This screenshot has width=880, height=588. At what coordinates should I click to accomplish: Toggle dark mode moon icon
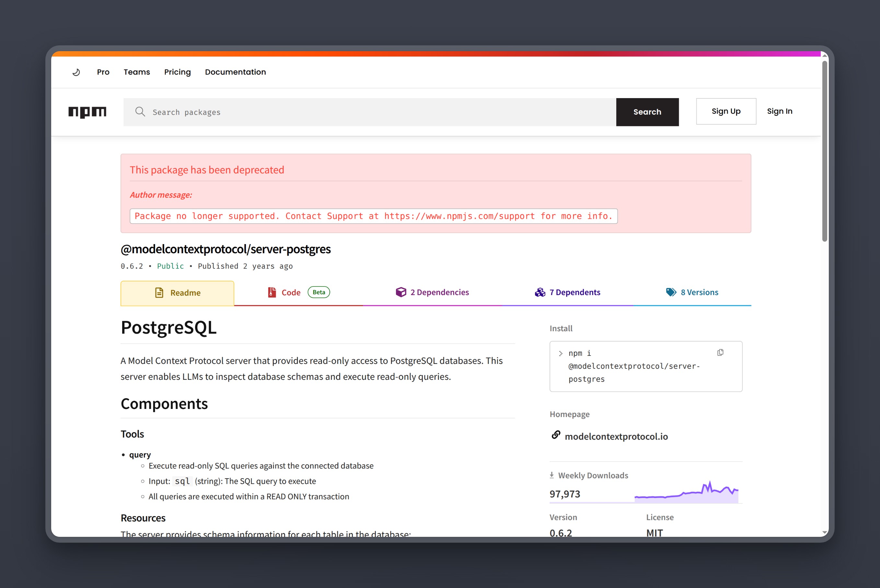[x=76, y=72]
